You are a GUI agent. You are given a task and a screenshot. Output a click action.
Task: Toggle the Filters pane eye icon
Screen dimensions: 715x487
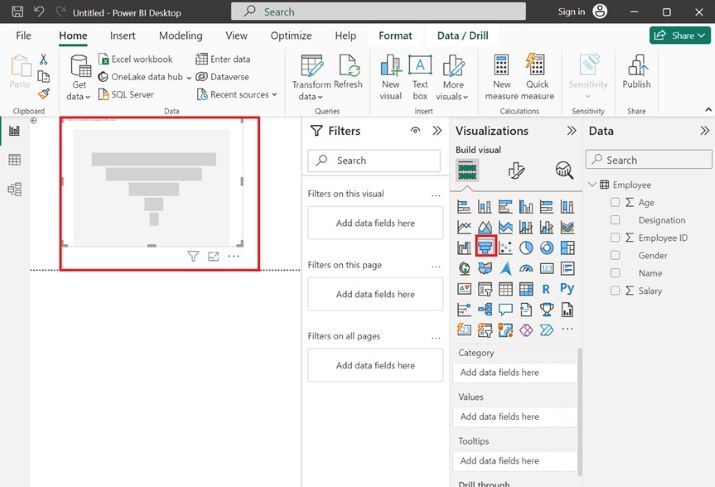point(415,131)
